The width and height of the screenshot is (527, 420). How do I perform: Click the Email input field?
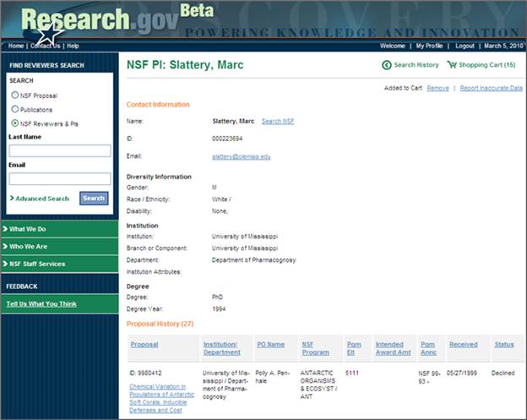coord(59,179)
